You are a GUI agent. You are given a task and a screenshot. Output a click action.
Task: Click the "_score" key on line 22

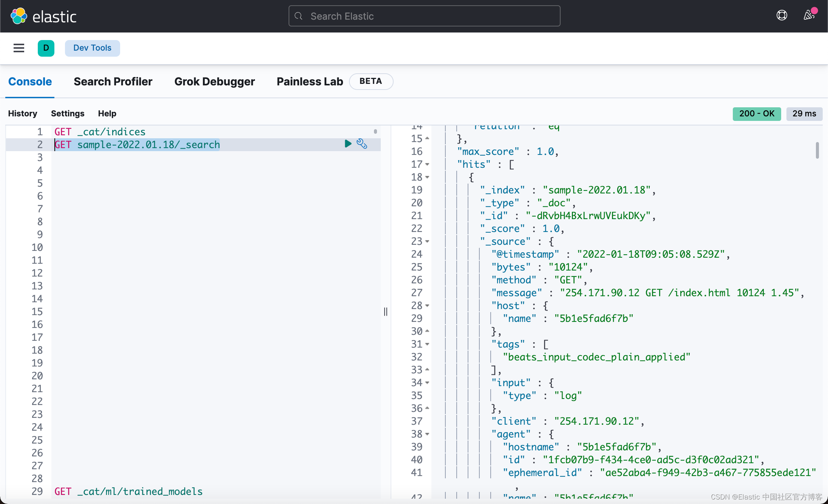[x=502, y=229]
